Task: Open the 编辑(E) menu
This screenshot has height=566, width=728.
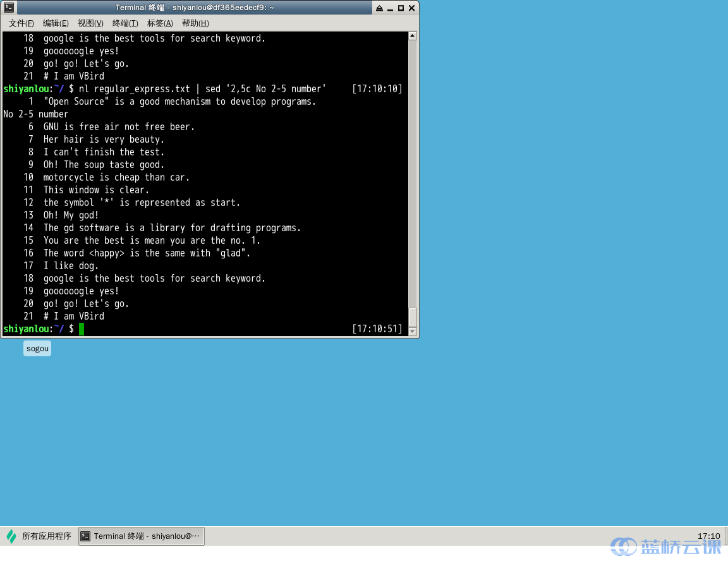Action: [x=56, y=23]
